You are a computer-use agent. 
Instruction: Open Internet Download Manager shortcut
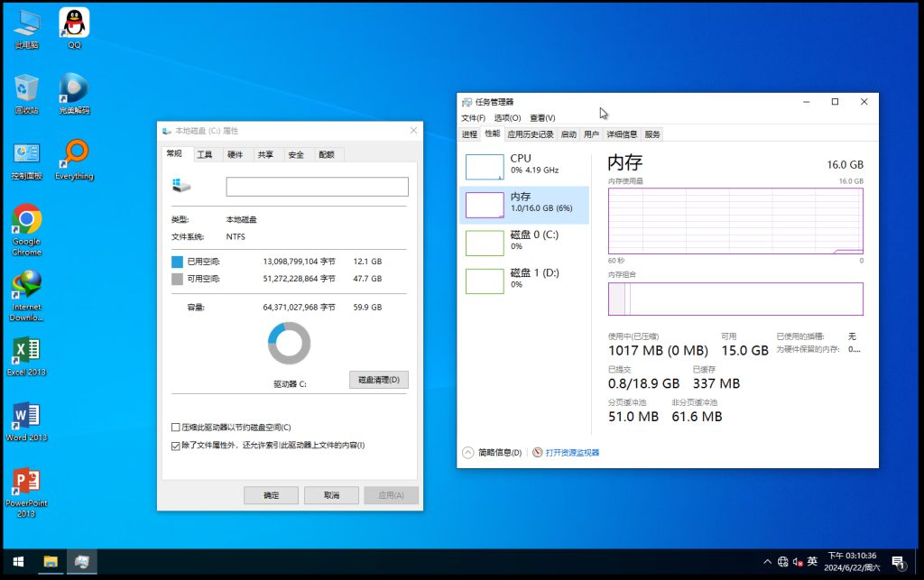coord(26,285)
